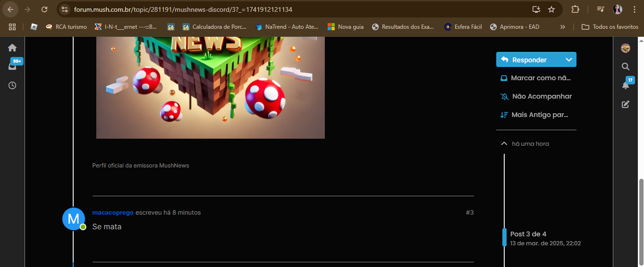Open the Esfera Fácil bookmark
Viewport: 644px width, 267px height.
click(463, 27)
